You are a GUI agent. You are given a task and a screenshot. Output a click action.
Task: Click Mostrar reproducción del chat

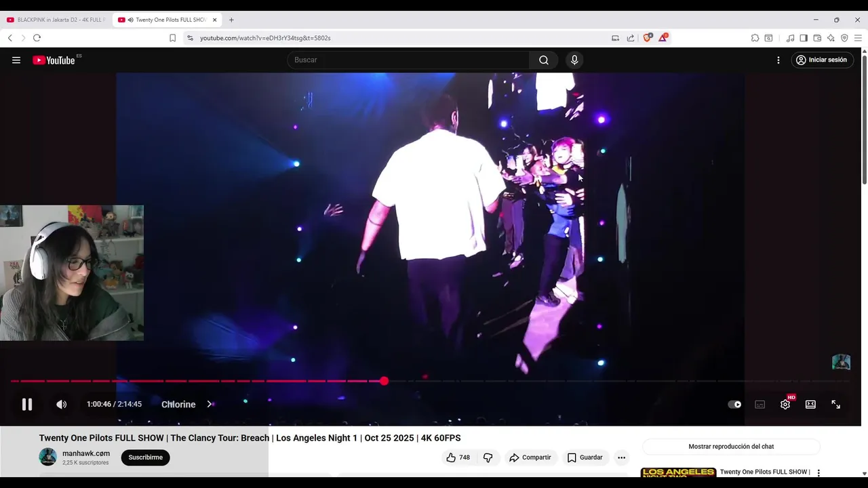click(731, 447)
